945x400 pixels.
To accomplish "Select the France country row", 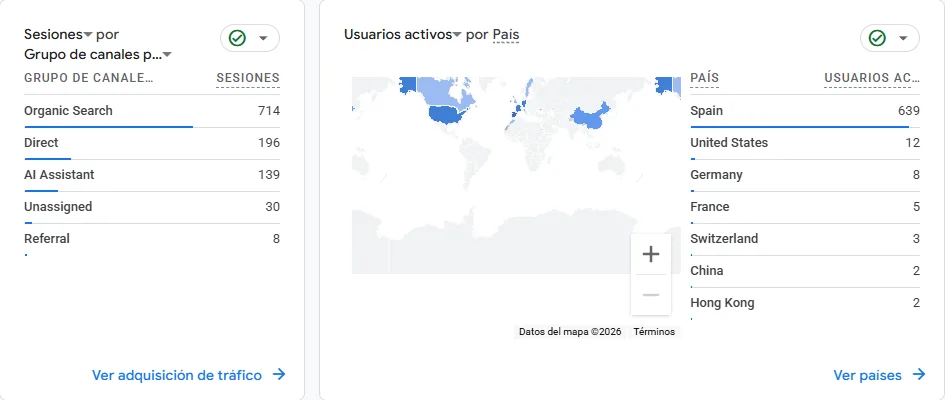I will coord(805,207).
